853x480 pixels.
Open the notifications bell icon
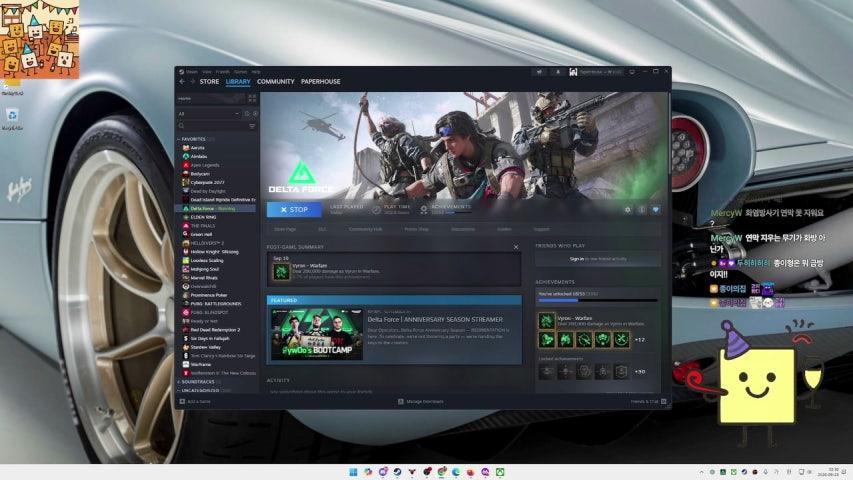pos(558,71)
